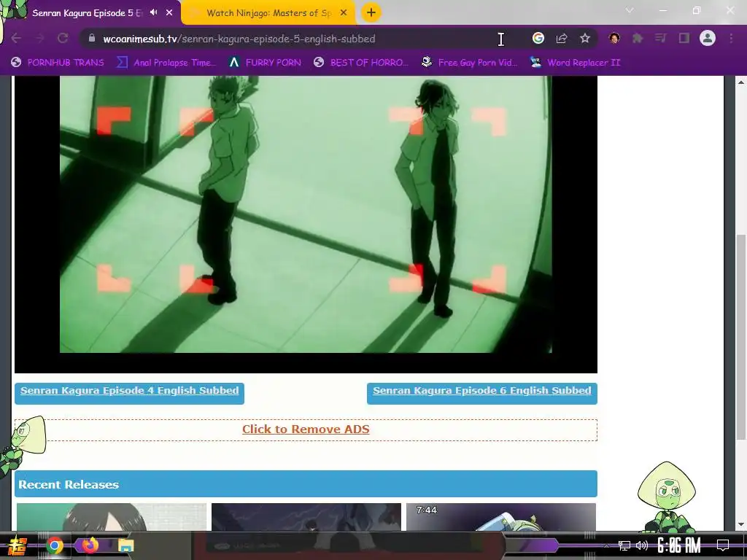Reload the current page
The height and width of the screenshot is (560, 747).
click(x=63, y=39)
